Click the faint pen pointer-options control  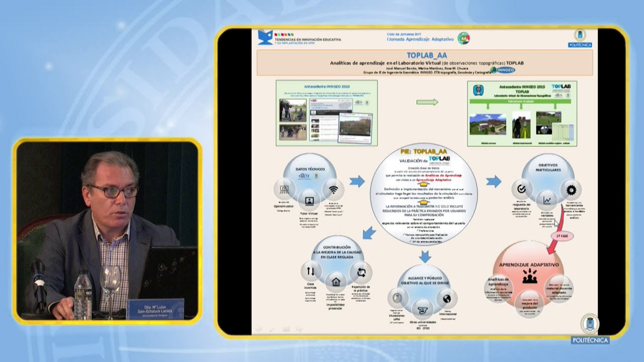(x=272, y=329)
